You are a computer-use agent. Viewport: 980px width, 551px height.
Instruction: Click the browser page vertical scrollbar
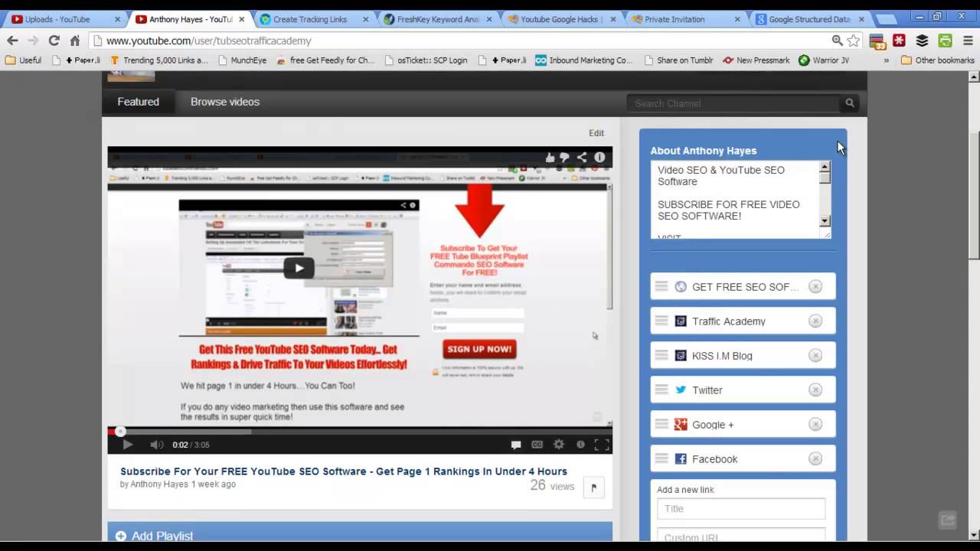point(974,195)
